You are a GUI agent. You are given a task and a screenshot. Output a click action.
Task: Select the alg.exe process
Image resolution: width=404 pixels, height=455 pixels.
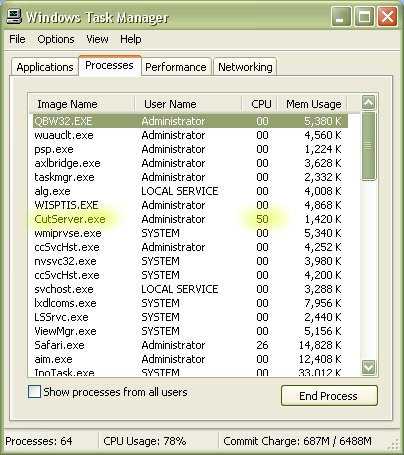(x=190, y=191)
